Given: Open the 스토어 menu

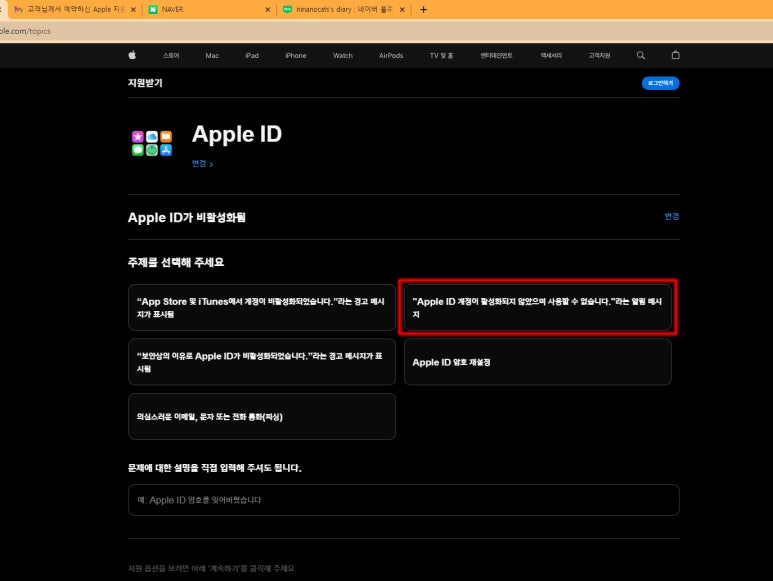Looking at the screenshot, I should 171,56.
